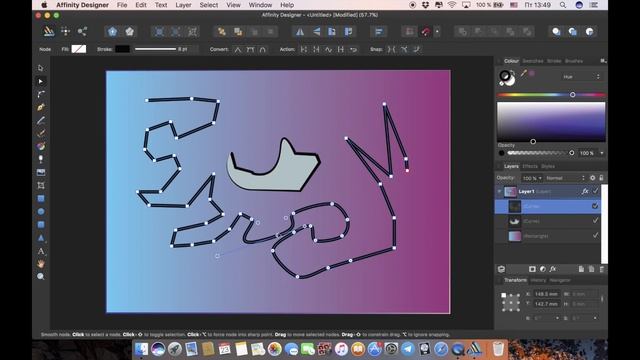Click the colour picker eyedropper
640x360 pixels.
(524, 73)
